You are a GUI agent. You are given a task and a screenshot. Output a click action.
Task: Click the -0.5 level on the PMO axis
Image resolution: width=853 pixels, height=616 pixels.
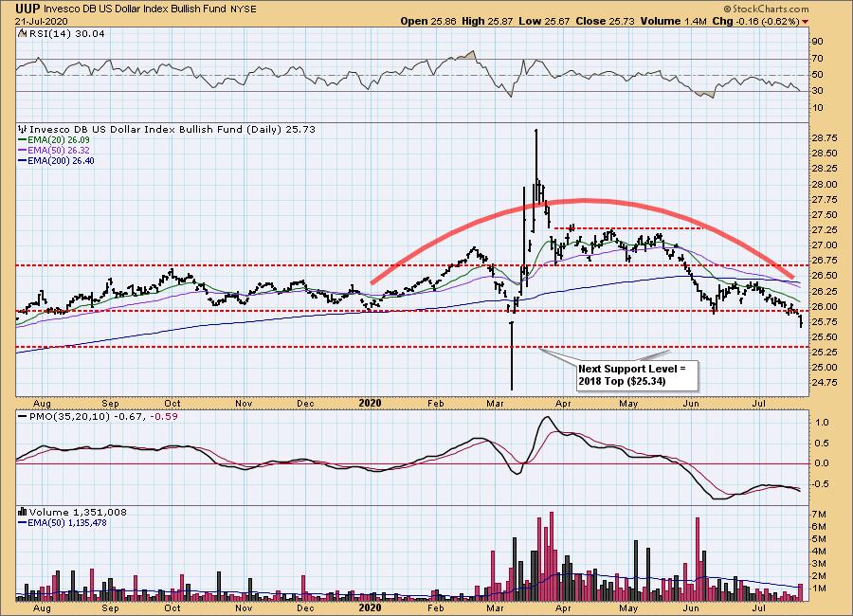tap(821, 484)
